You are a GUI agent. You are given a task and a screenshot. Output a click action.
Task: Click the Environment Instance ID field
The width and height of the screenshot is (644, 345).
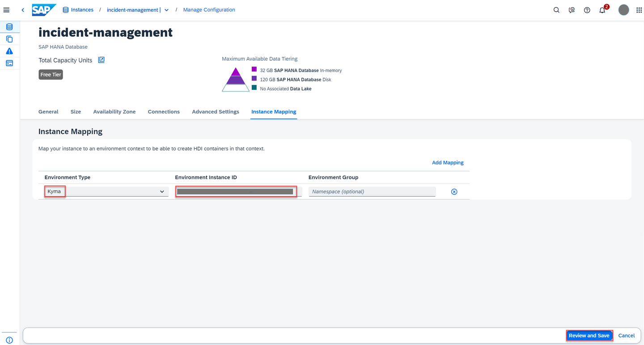pyautogui.click(x=238, y=192)
